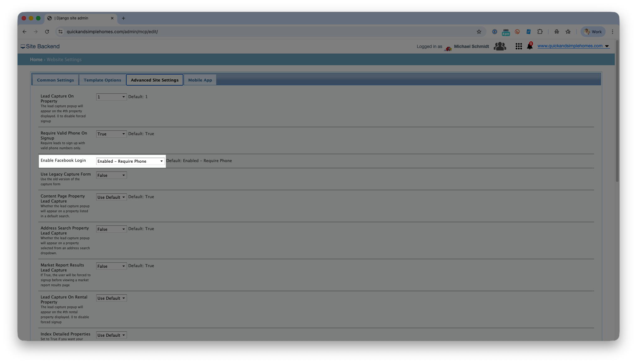Click the www.quickandsimplehomes.com site link
Viewport: 637px width, 364px height.
[x=570, y=46]
